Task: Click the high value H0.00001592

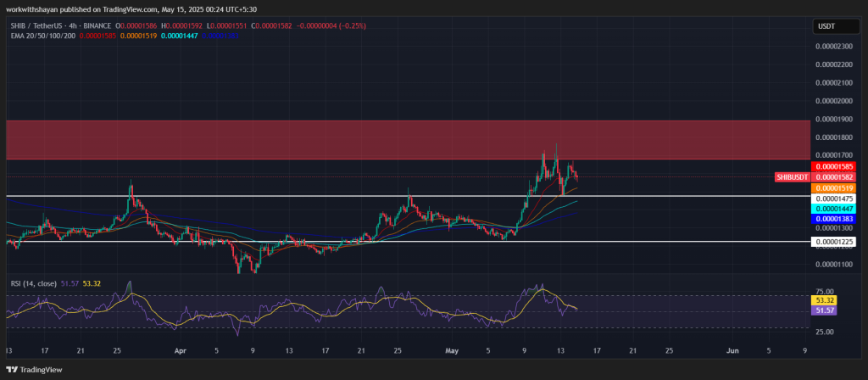Action: coord(180,26)
